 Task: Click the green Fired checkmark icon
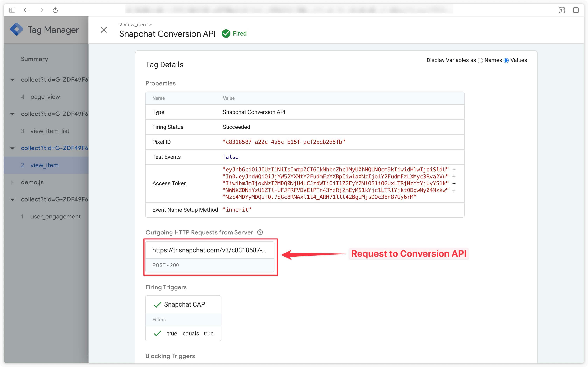pyautogui.click(x=226, y=33)
